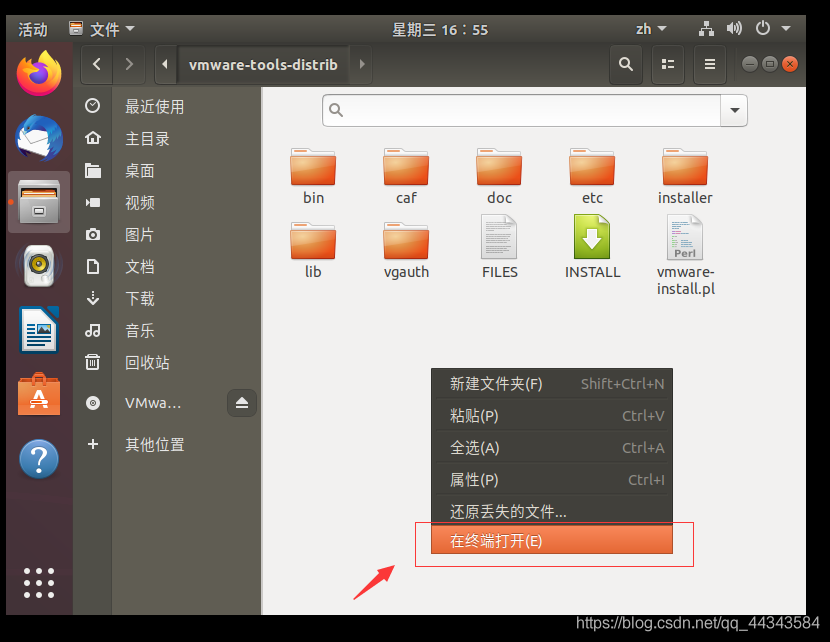Open the vgauth folder
Image resolution: width=830 pixels, height=642 pixels.
[406, 251]
